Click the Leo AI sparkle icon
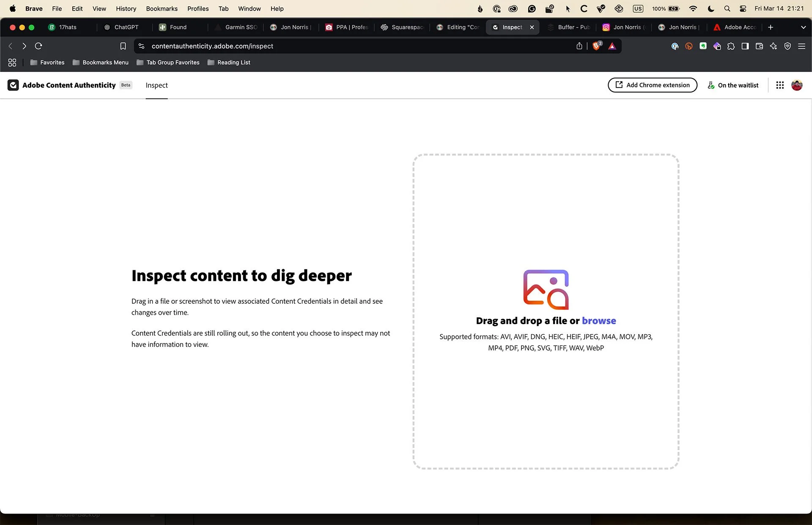Screen dimensions: 812x525 773,46
